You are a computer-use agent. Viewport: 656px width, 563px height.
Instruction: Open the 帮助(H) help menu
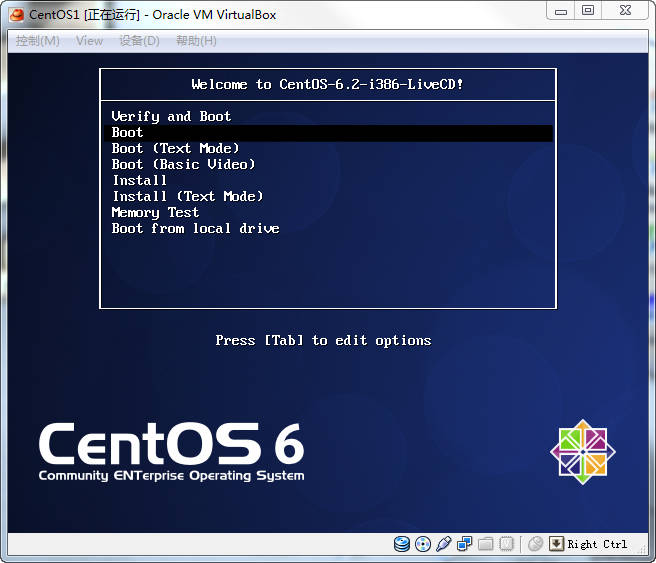point(196,41)
